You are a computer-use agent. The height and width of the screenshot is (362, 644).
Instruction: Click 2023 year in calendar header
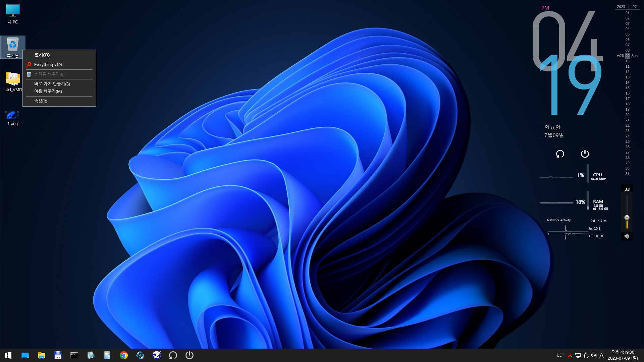click(x=621, y=7)
